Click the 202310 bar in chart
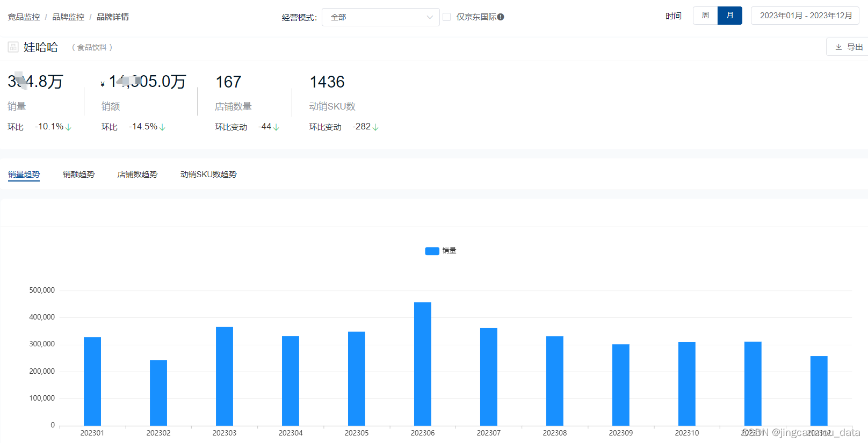 [x=687, y=384]
